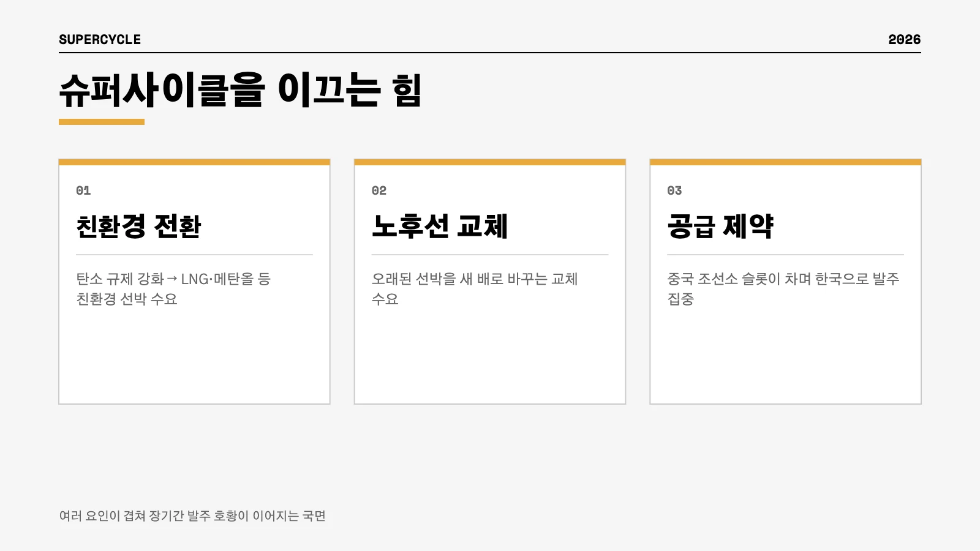Click the text 탄소 규제 강화 → LNG·메탄올 등

173,279
